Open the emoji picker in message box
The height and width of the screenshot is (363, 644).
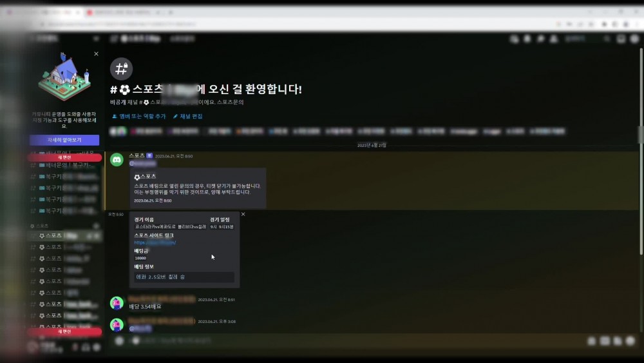point(630,340)
